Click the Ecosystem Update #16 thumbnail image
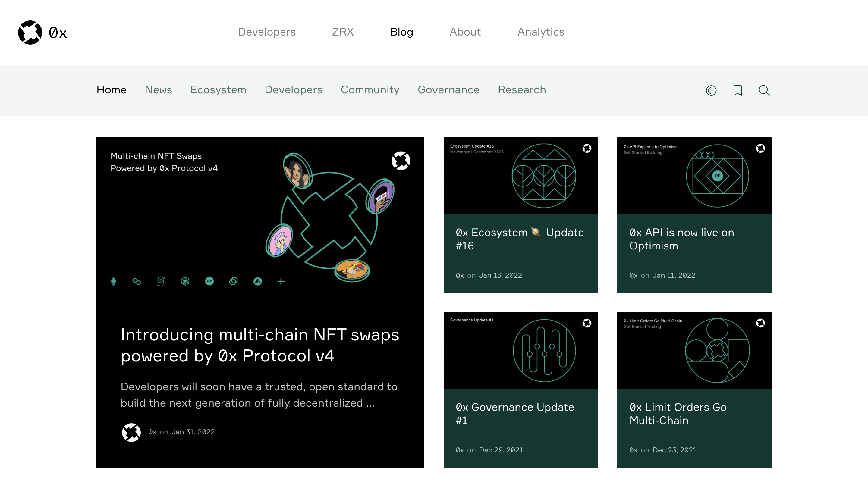The image size is (868, 488). coord(520,176)
